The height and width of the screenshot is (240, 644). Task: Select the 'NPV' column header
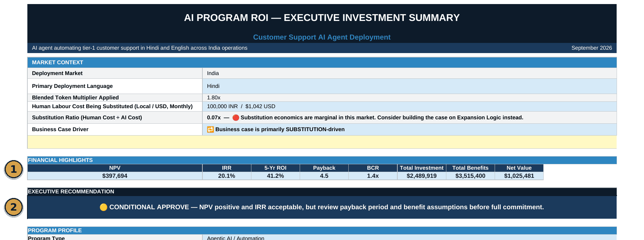coord(115,168)
